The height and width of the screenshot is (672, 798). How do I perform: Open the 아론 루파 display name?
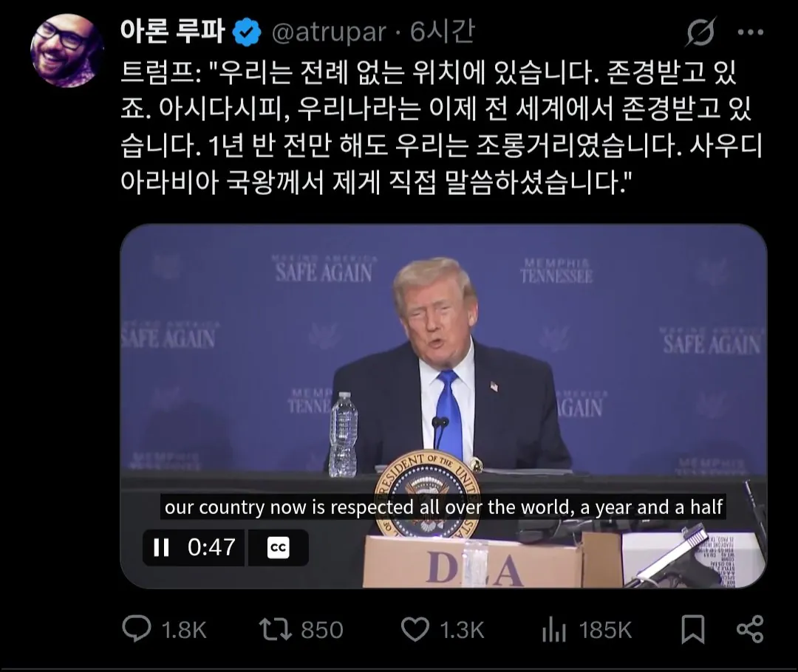coord(173,32)
